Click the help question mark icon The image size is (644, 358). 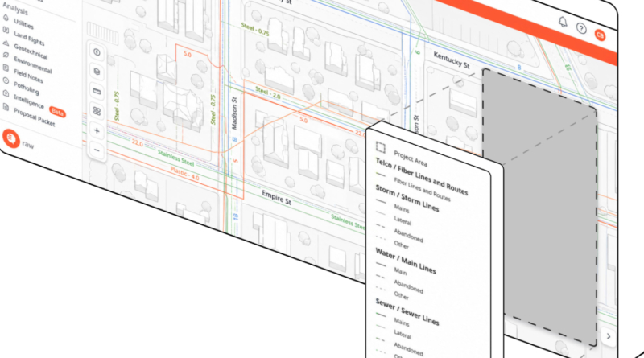pos(581,28)
